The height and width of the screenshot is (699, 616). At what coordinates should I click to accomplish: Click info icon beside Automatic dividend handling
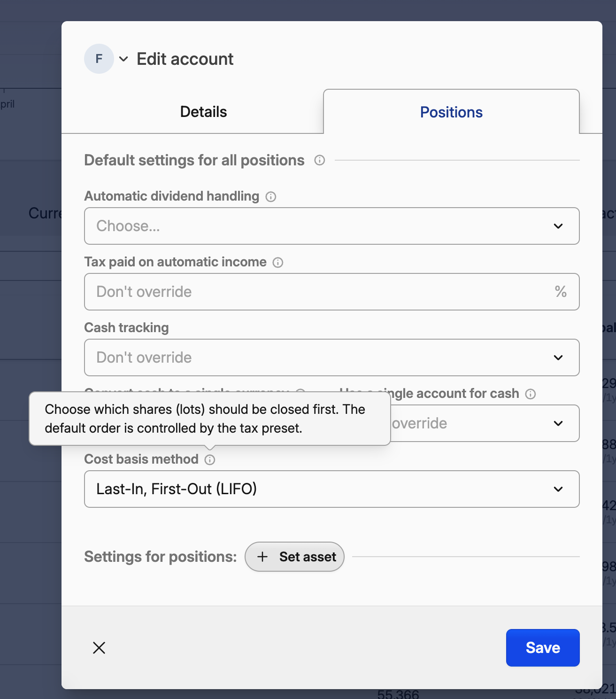[271, 196]
